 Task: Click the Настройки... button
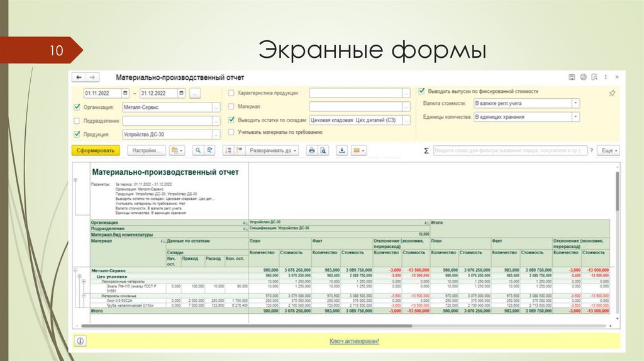[x=146, y=150]
